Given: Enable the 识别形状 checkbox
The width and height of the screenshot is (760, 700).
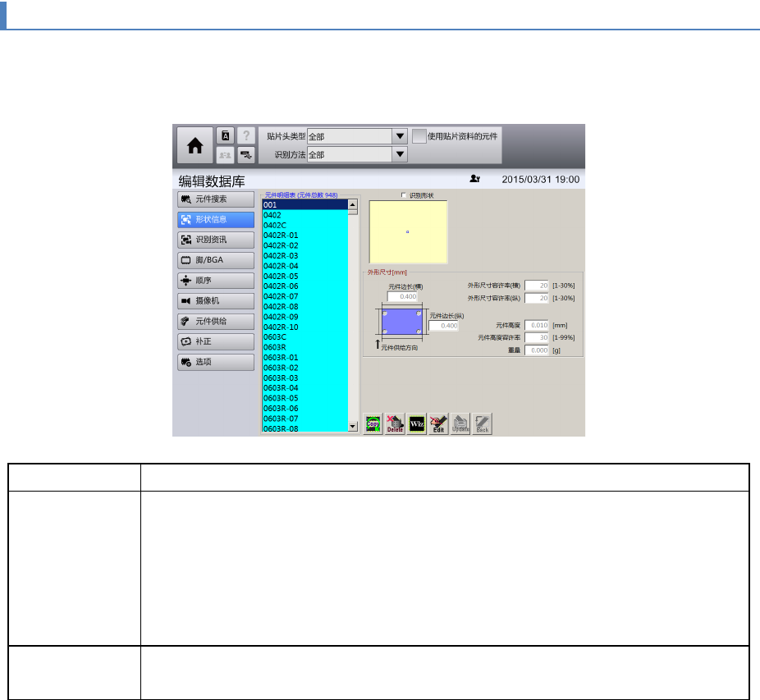Looking at the screenshot, I should click(403, 195).
